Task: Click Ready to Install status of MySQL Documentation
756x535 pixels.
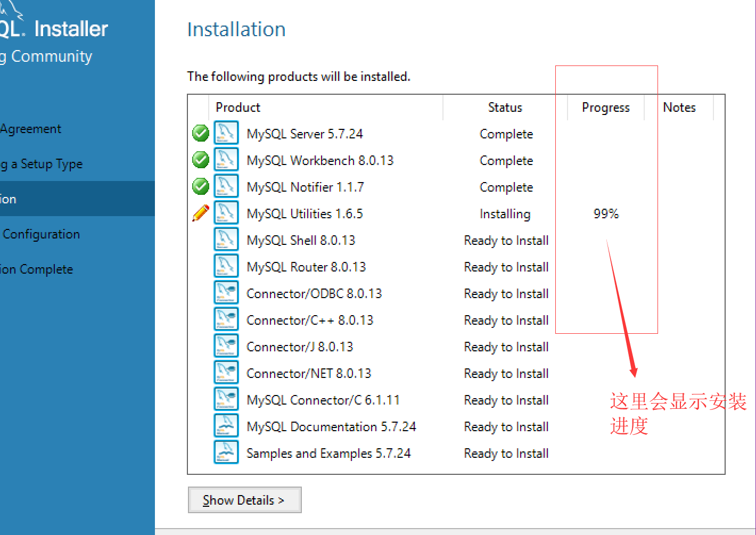Action: (506, 427)
